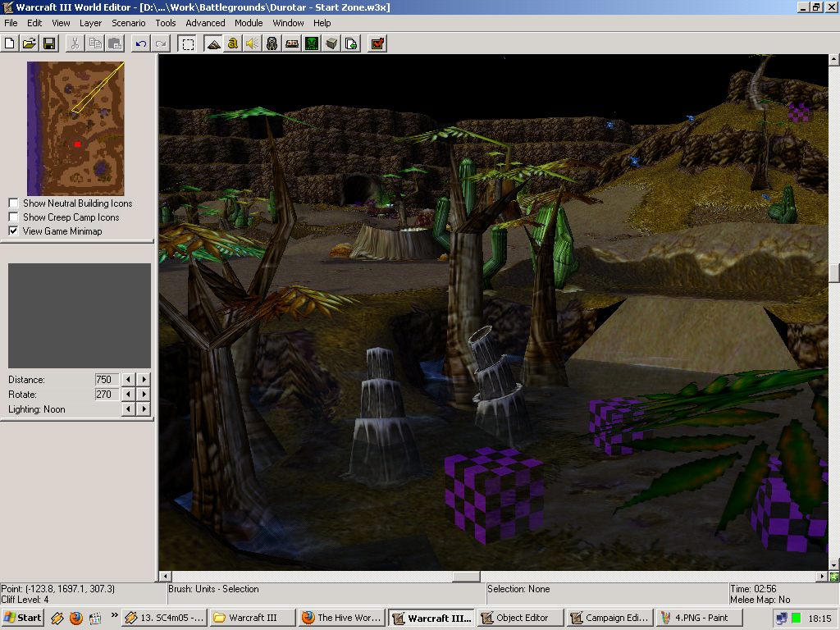Switch Lighting to previous option
840x630 pixels.
(x=128, y=409)
